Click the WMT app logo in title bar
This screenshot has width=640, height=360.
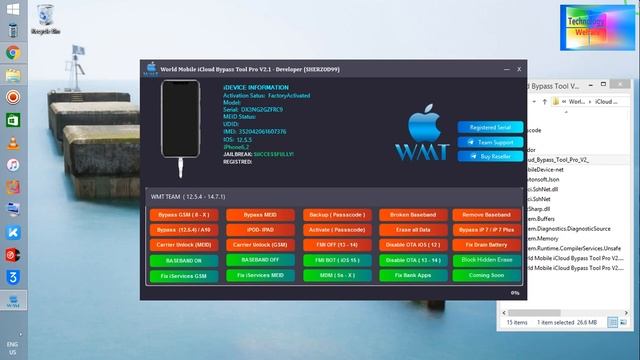(x=151, y=69)
